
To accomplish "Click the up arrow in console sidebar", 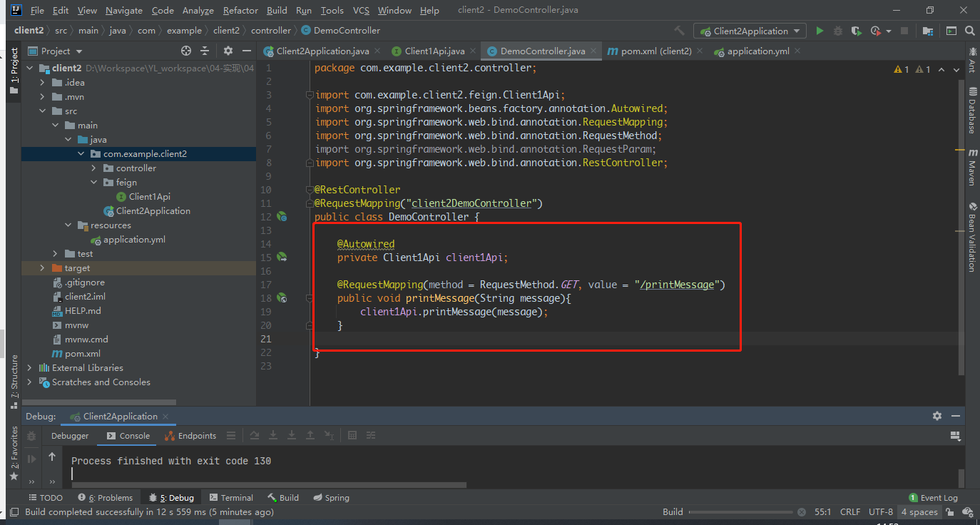I will point(52,457).
